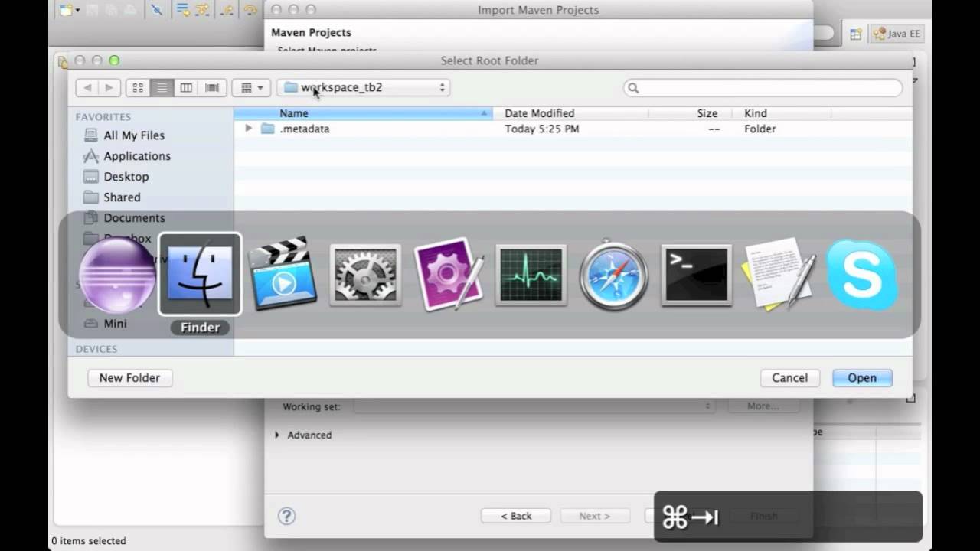This screenshot has width=980, height=551.
Task: Switch to icon view
Action: (x=138, y=88)
